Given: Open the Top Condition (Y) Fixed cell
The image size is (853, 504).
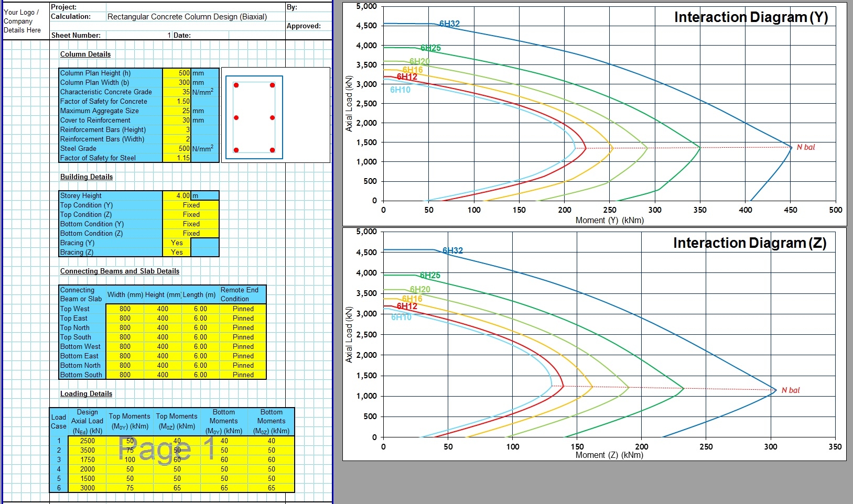Looking at the screenshot, I should click(x=191, y=205).
